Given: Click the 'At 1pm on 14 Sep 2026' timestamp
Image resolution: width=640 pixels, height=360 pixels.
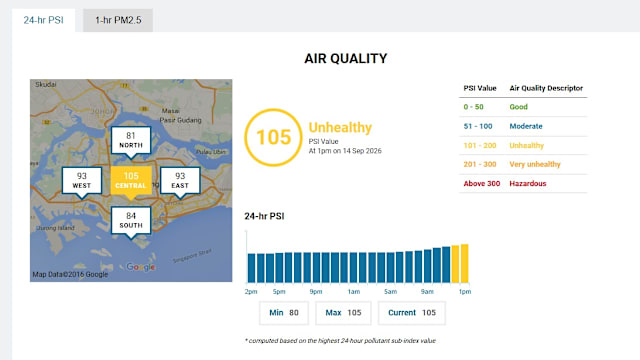Looking at the screenshot, I should 345,151.
